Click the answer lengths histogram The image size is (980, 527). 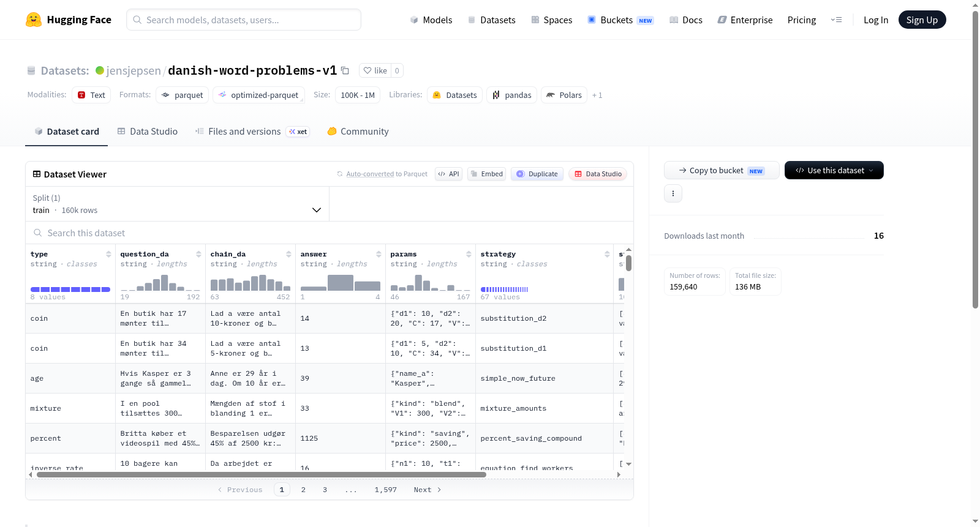pos(341,282)
